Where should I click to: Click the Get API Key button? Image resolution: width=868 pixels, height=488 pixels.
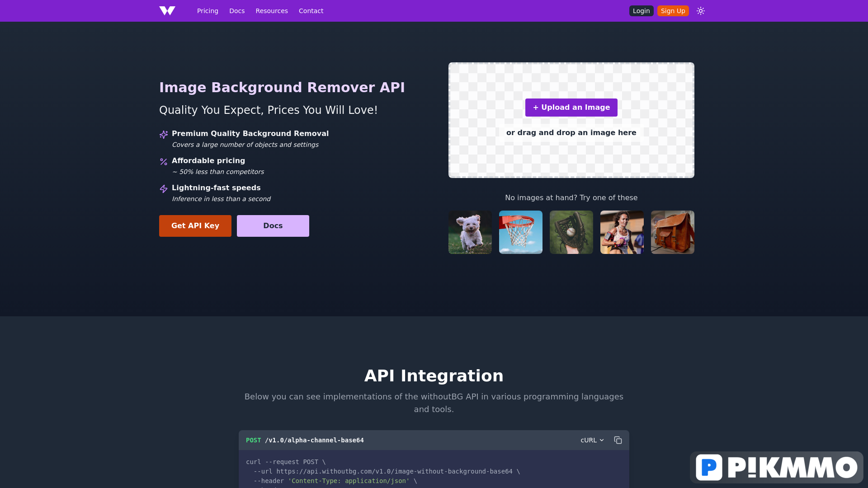195,226
